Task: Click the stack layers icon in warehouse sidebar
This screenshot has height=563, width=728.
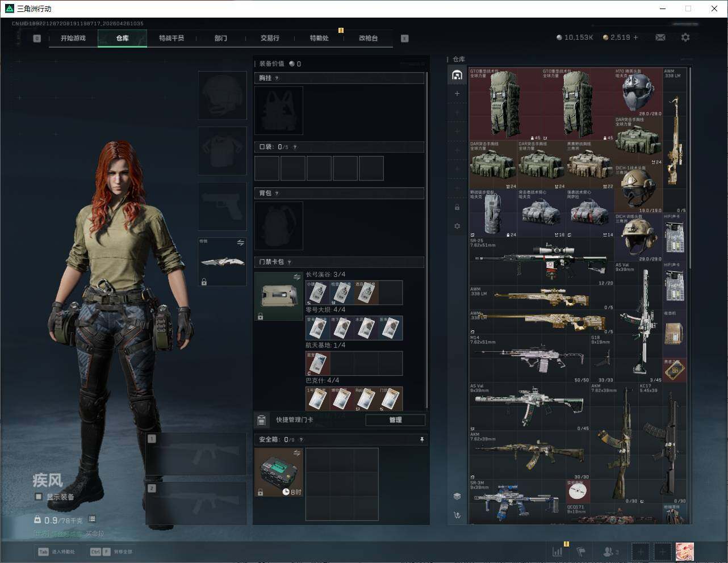Action: (x=457, y=496)
